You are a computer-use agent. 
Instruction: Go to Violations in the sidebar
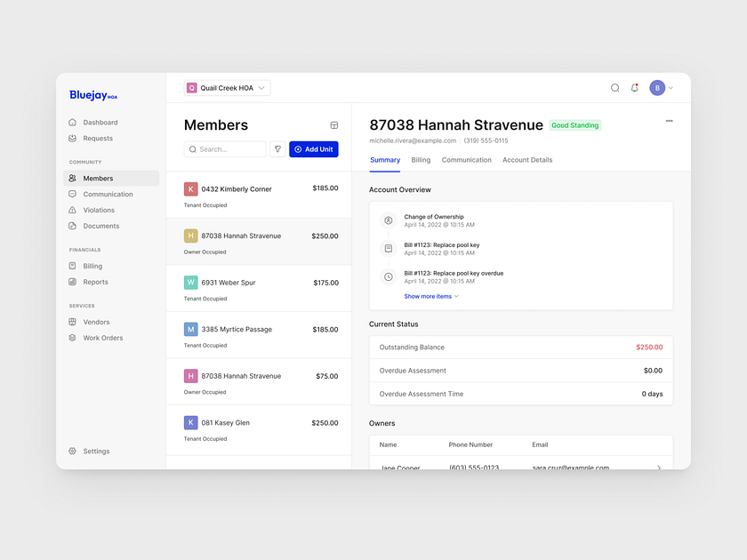99,211
